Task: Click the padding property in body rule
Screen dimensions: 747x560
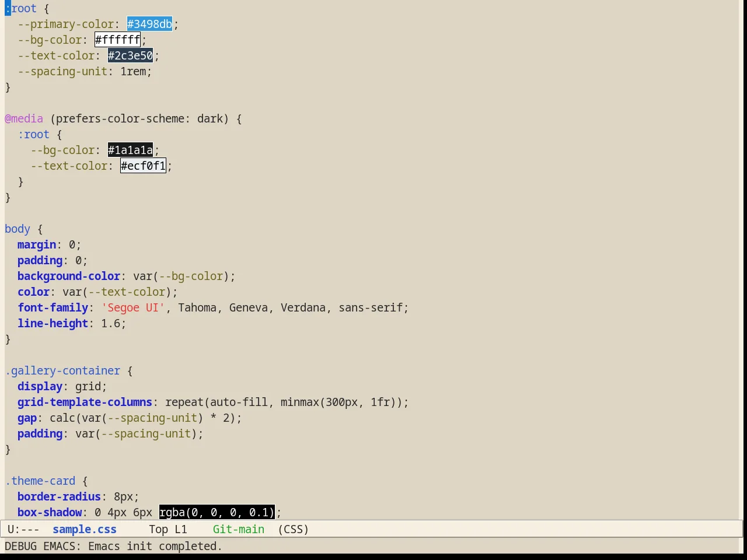Action: [x=40, y=260]
